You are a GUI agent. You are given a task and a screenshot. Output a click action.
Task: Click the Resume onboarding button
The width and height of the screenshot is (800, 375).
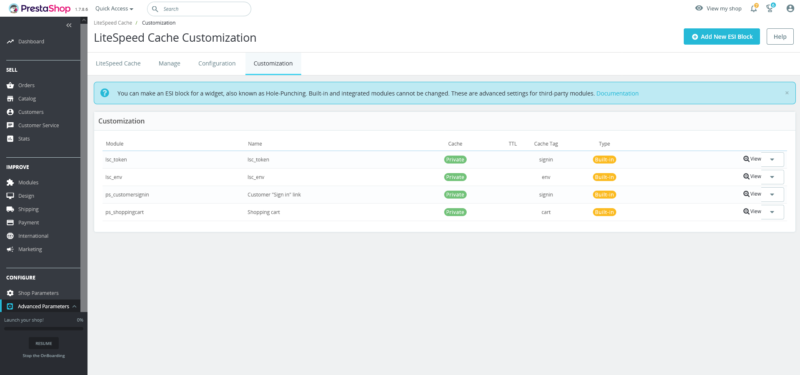click(44, 343)
